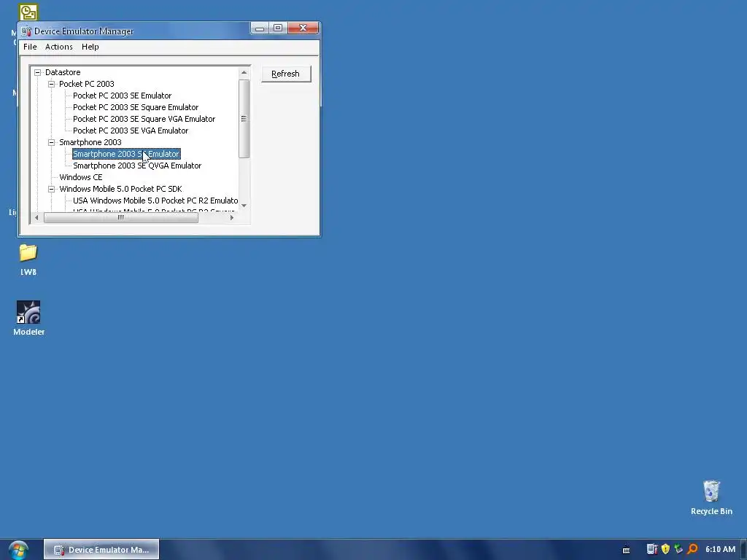Select the Modeler desktop shortcut
The height and width of the screenshot is (560, 747).
pyautogui.click(x=28, y=319)
